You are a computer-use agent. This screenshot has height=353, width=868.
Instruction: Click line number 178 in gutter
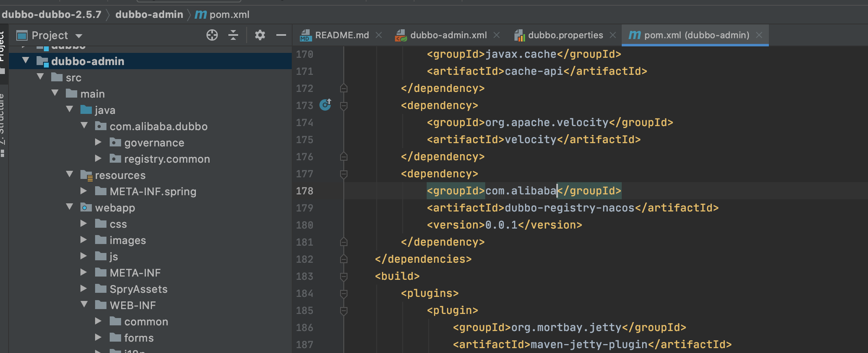point(304,191)
